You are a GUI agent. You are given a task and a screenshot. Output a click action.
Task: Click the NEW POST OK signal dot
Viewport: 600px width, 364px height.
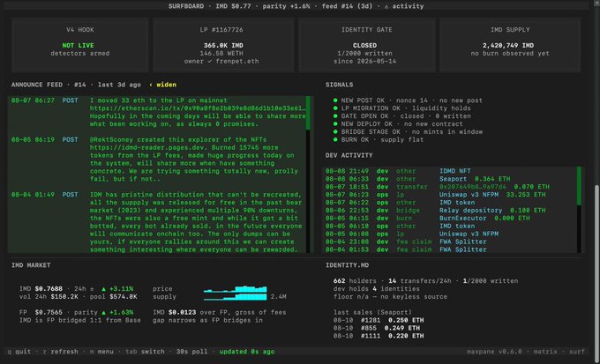(x=335, y=100)
